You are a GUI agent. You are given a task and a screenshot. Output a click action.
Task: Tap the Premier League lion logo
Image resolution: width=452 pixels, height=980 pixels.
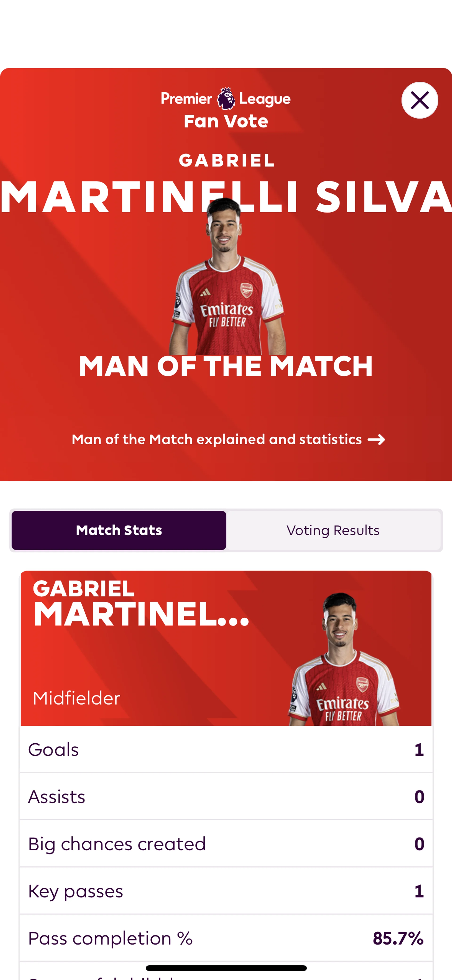(x=226, y=98)
